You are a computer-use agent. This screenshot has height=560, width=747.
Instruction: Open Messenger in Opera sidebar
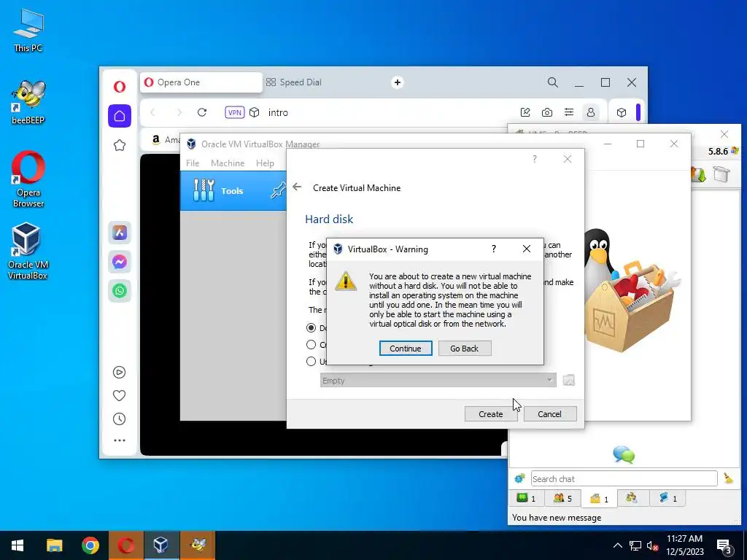point(120,262)
